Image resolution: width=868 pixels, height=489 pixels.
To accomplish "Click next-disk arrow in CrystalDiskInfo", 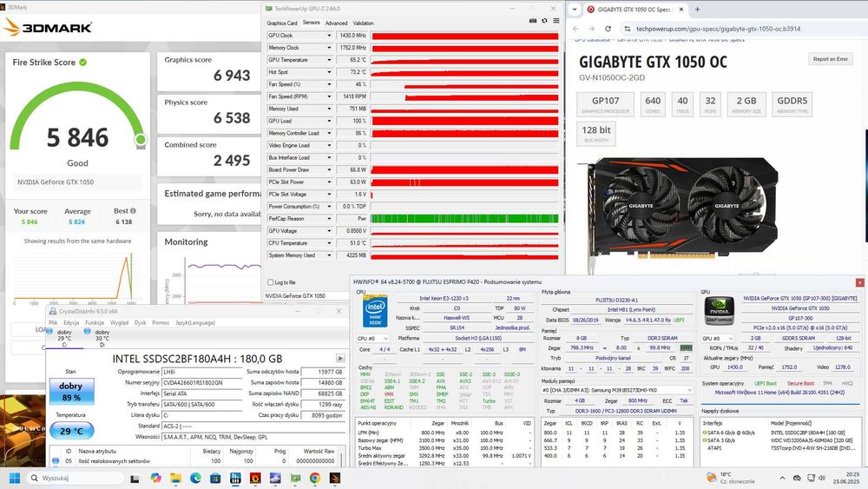I will point(340,359).
